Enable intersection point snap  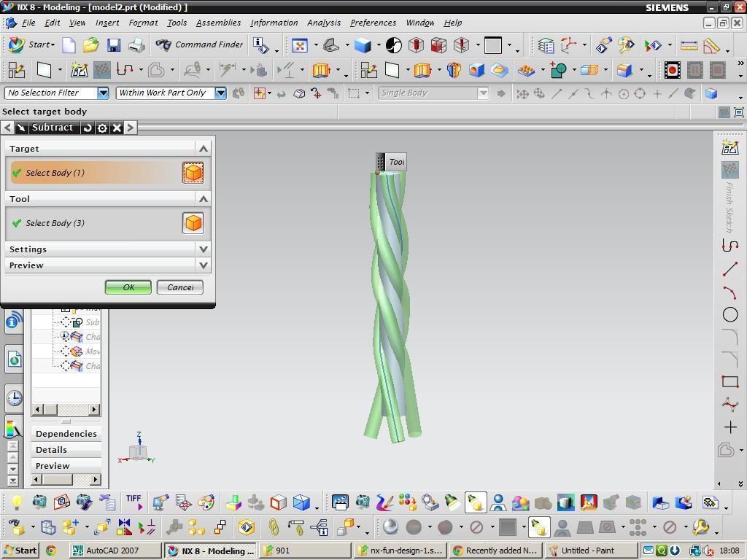click(x=606, y=93)
